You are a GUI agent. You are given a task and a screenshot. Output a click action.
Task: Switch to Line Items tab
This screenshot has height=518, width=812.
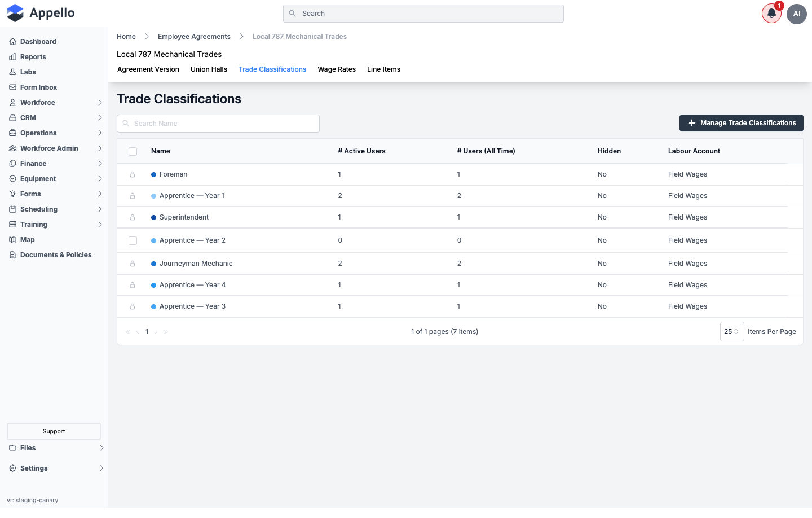pyautogui.click(x=383, y=69)
